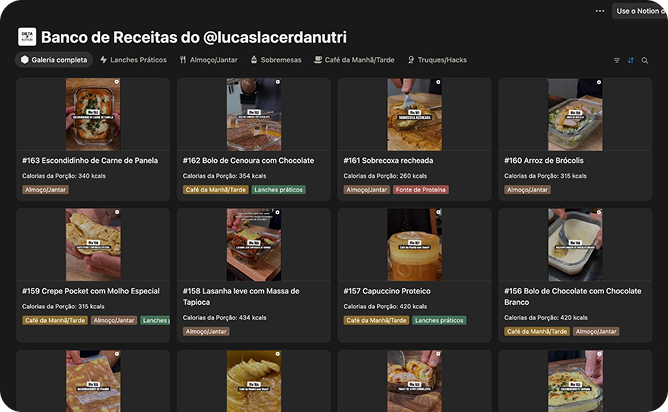The height and width of the screenshot is (412, 668).
Task: Open Café da Manhã/Tarde view tab
Action: tap(354, 60)
